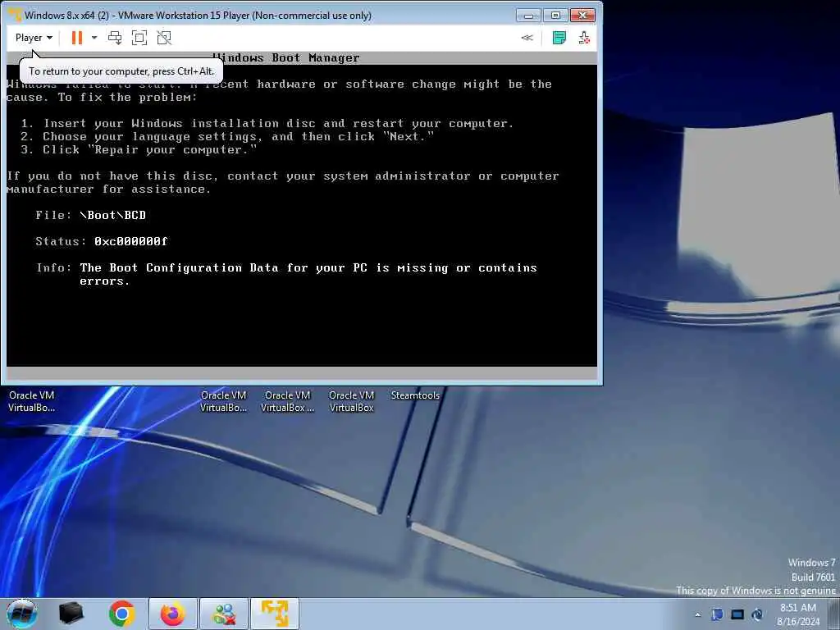Viewport: 840px width, 630px height.
Task: Close the VMware Workstation Player window
Action: [x=583, y=15]
